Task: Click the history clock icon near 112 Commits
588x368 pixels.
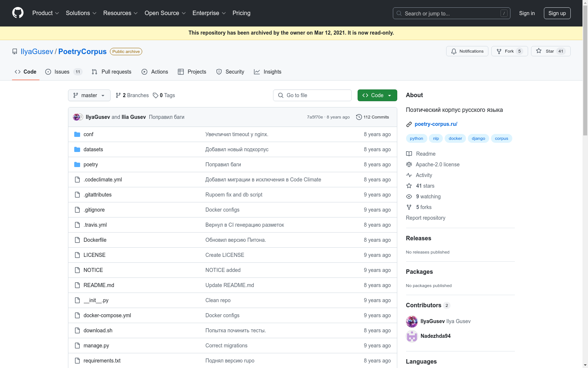Action: click(359, 117)
